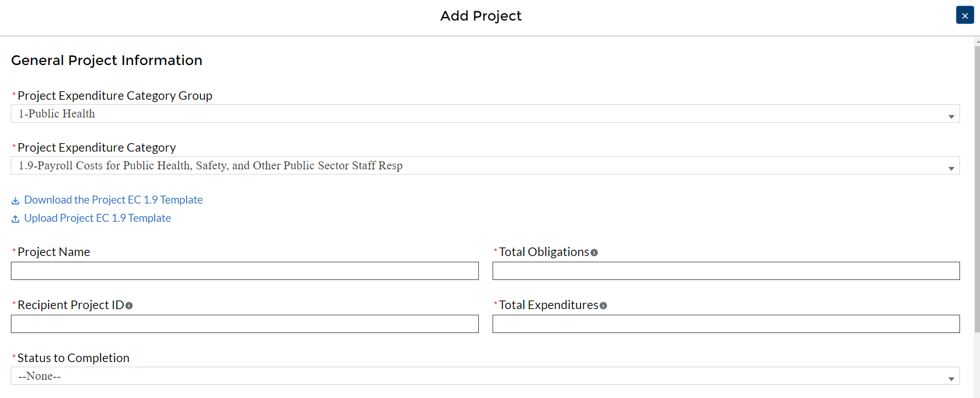Click the Total Expenditures info icon

tap(603, 306)
